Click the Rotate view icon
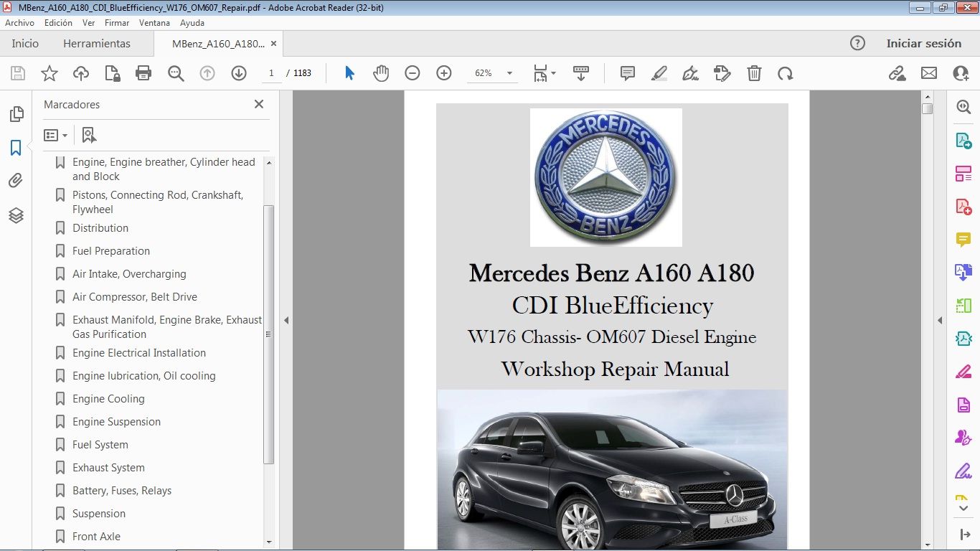 (786, 73)
